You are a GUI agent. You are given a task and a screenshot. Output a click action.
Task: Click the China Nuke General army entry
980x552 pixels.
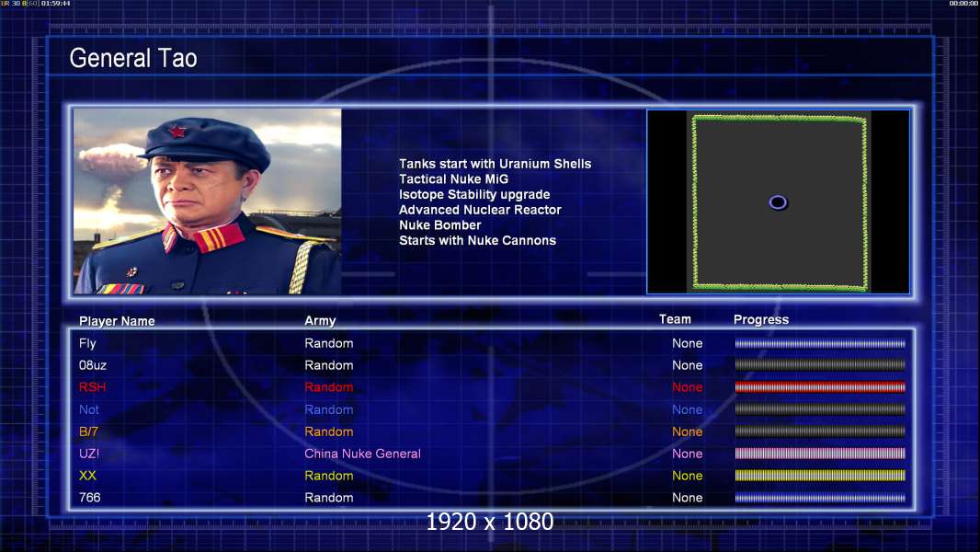point(362,454)
